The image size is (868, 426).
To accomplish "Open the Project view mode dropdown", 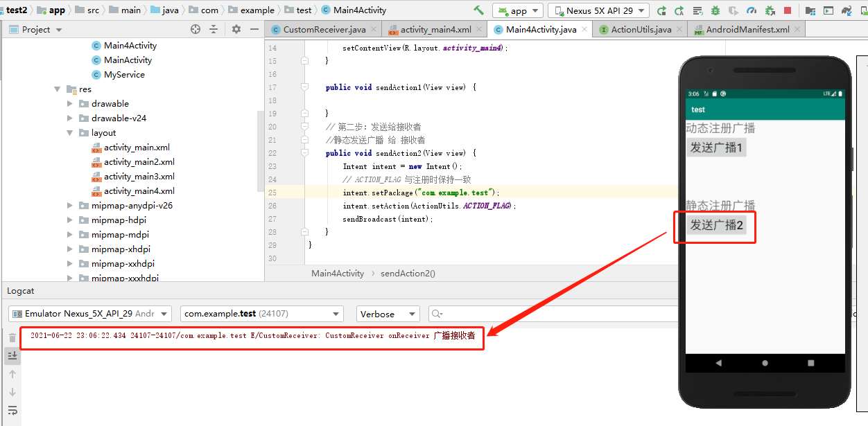I will [36, 29].
